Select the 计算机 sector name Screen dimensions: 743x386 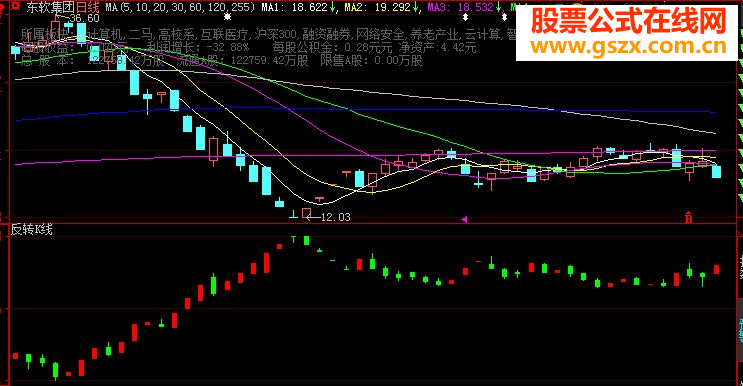104,34
